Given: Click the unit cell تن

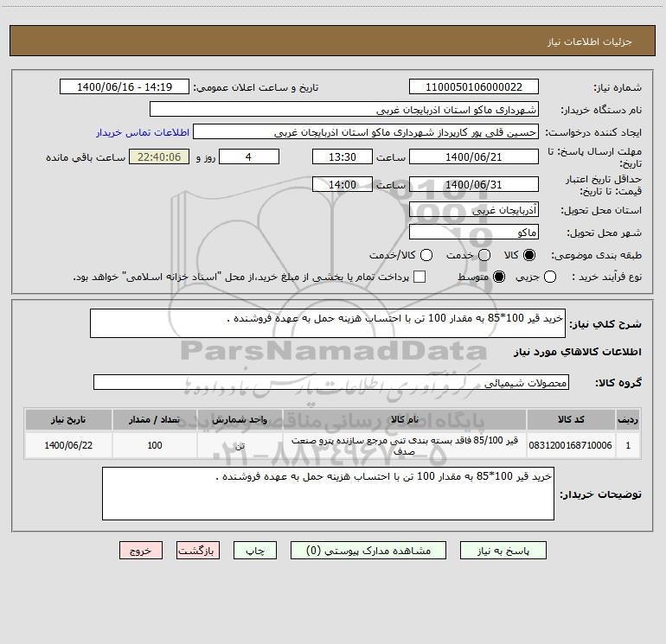Looking at the screenshot, I should click(x=240, y=445).
